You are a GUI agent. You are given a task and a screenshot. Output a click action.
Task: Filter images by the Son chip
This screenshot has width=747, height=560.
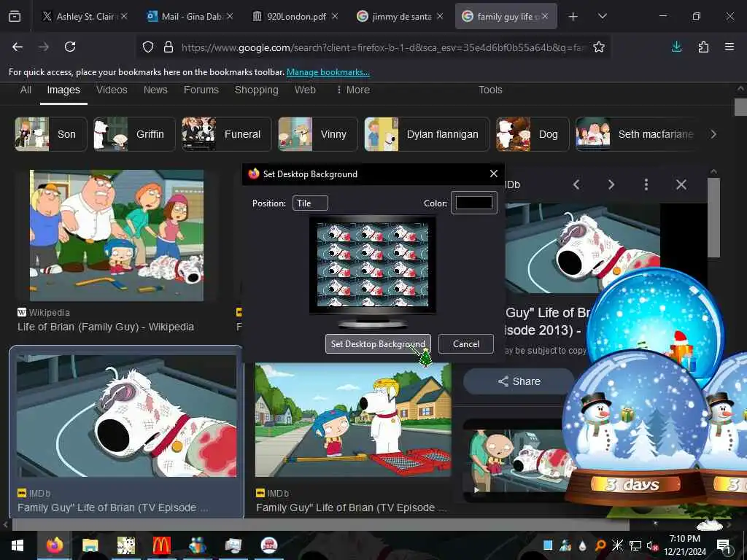pyautogui.click(x=51, y=134)
